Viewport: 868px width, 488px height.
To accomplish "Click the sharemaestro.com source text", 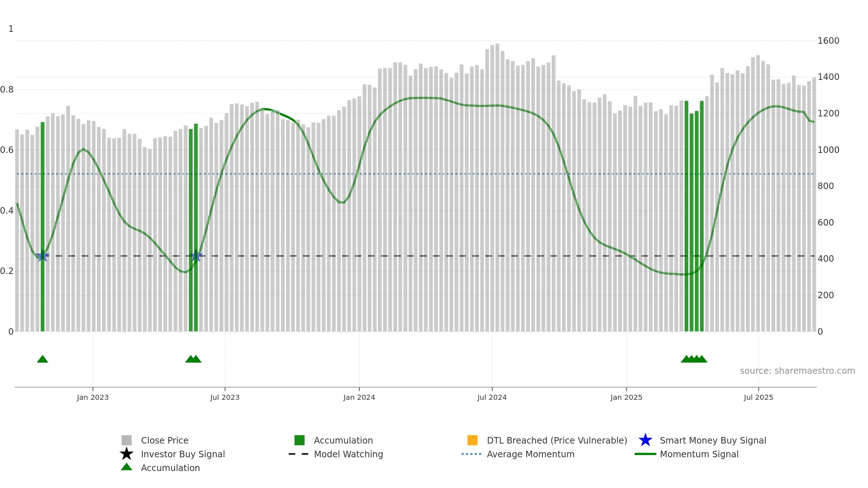I will [797, 371].
